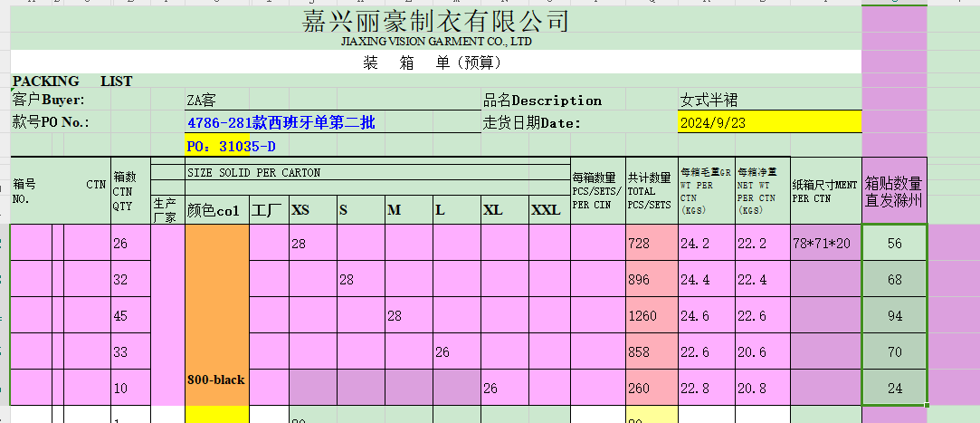Click the sticker quantity cell 94
The height and width of the screenshot is (423, 980).
894,315
